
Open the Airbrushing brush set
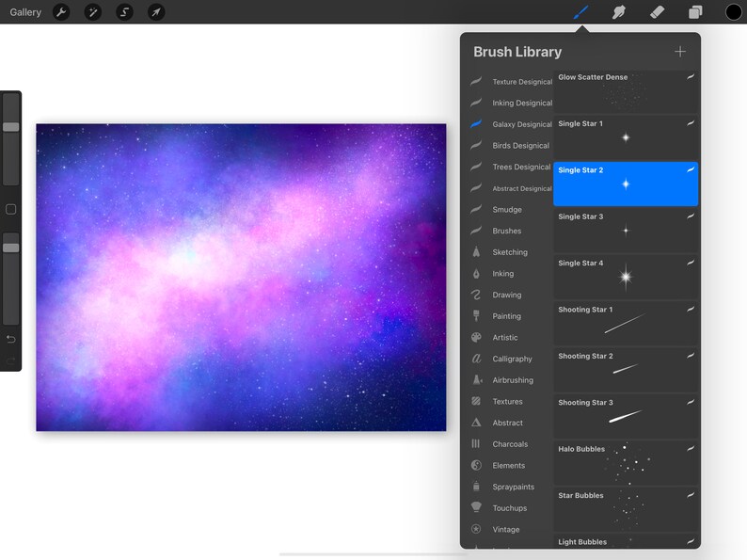tap(511, 380)
